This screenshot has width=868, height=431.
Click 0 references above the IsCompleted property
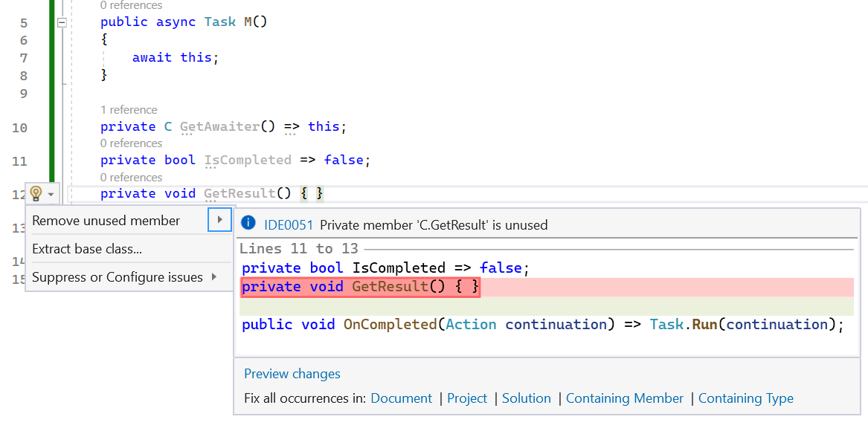pyautogui.click(x=131, y=143)
